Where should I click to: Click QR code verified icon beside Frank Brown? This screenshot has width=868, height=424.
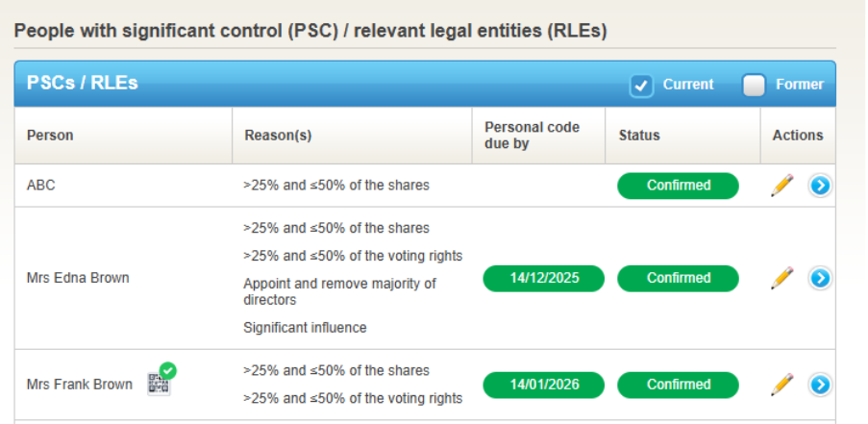(159, 384)
